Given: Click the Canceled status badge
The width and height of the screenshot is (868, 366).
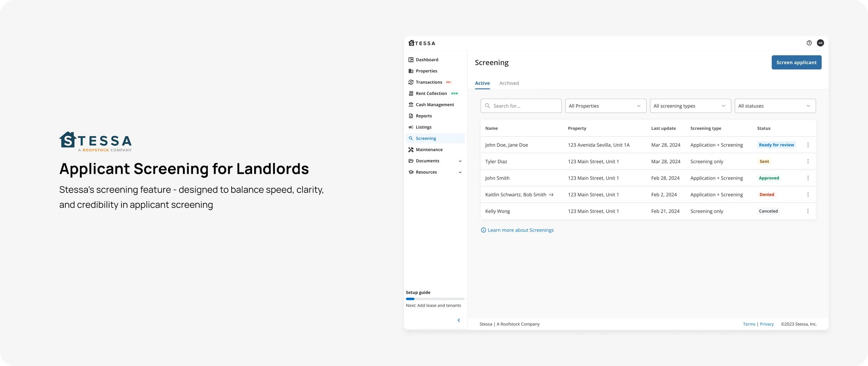Looking at the screenshot, I should tap(768, 211).
